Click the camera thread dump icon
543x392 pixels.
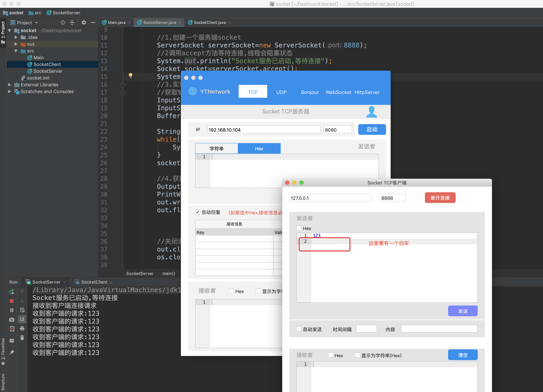pos(11,320)
